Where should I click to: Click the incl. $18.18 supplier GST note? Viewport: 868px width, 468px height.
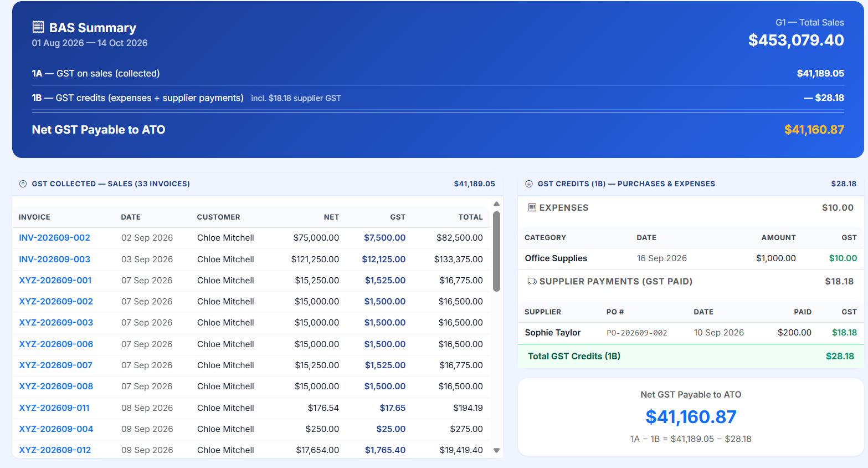[x=296, y=98]
